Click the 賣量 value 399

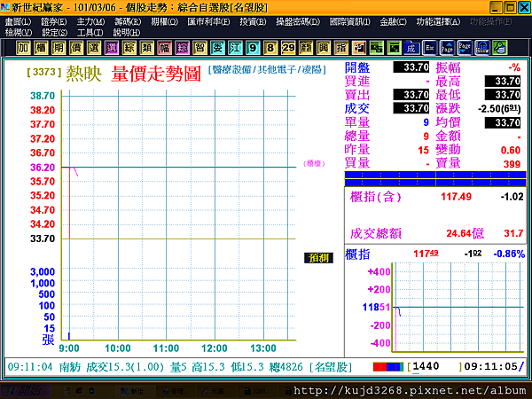tap(512, 164)
